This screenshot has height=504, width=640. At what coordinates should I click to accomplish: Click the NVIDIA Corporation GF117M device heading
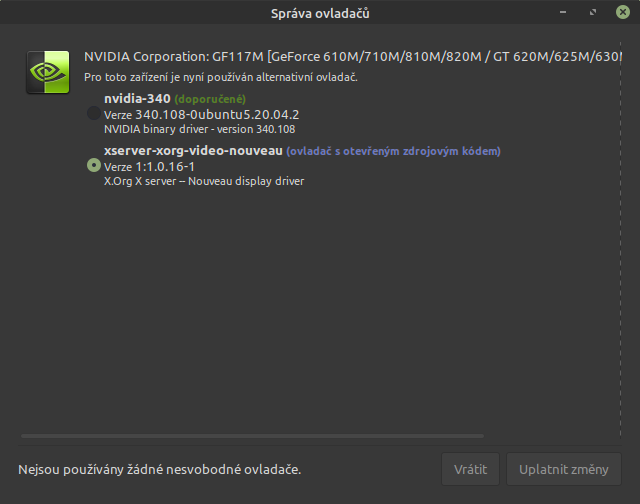(x=350, y=57)
